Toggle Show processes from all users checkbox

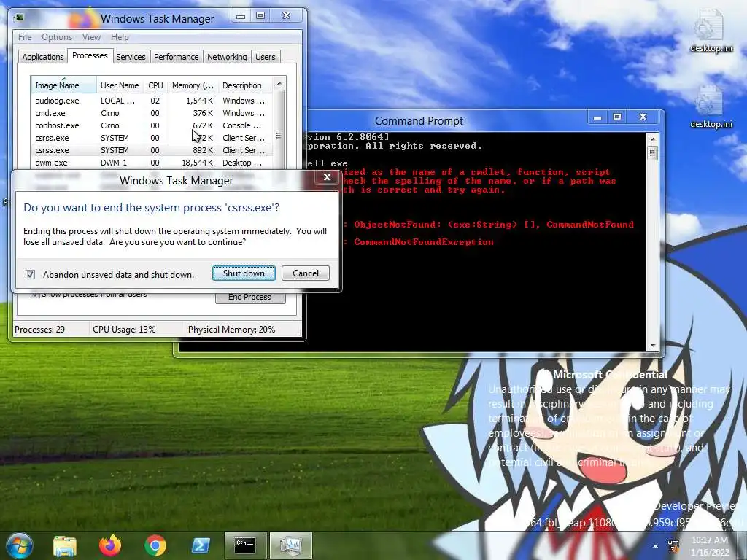point(34,295)
